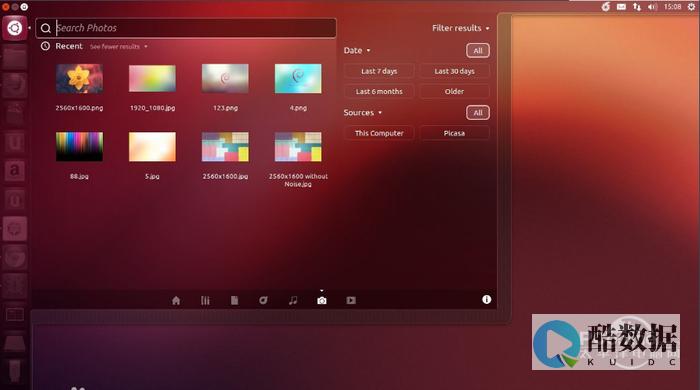Close the Dash with the red button
Viewport: 700px width, 390px height.
[5, 7]
